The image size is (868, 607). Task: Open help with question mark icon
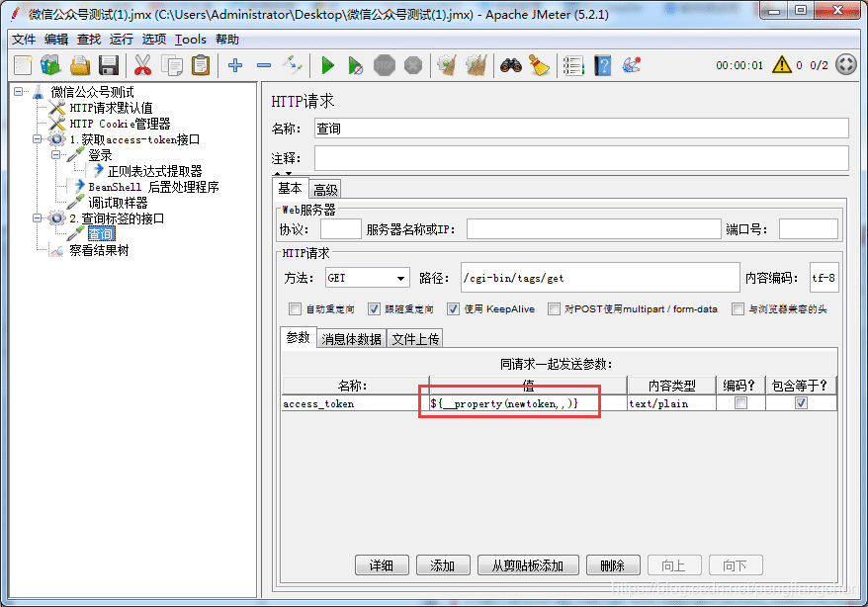[603, 65]
